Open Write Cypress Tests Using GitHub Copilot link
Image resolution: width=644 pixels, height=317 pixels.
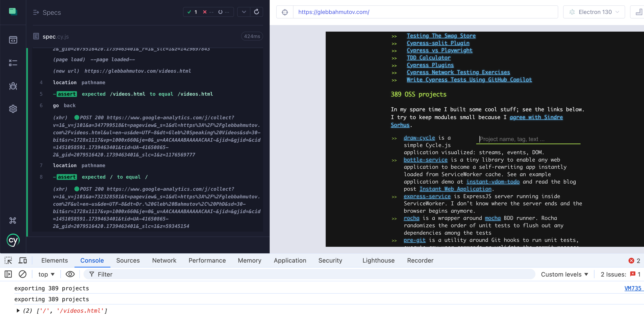[x=469, y=80]
